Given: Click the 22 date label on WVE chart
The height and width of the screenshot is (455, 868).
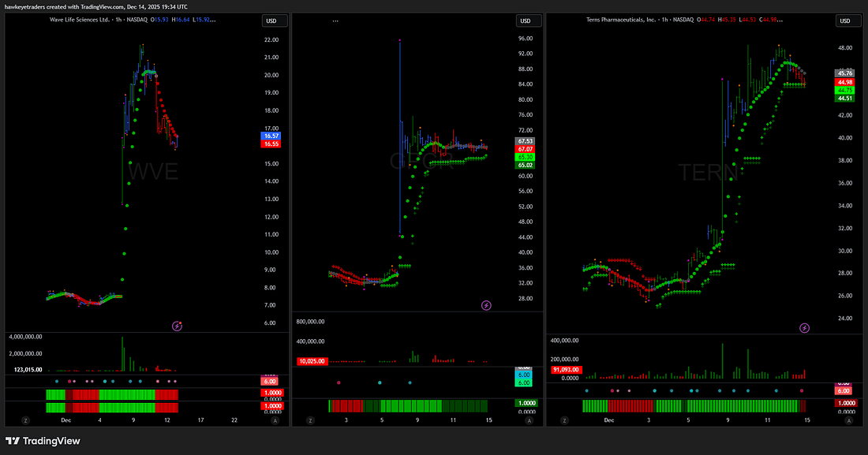Looking at the screenshot, I should click(x=234, y=420).
